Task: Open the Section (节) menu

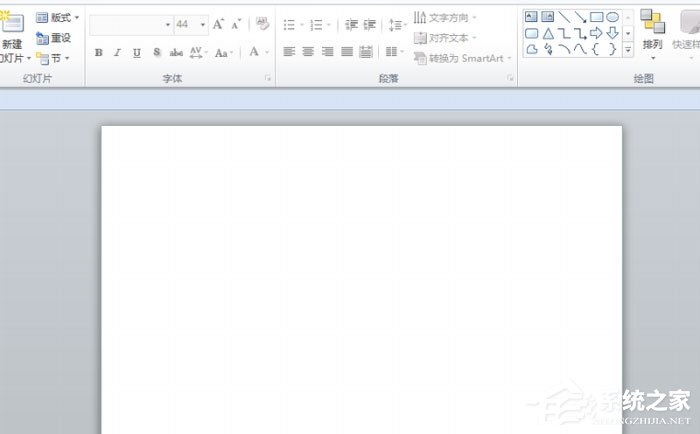Action: (x=54, y=58)
